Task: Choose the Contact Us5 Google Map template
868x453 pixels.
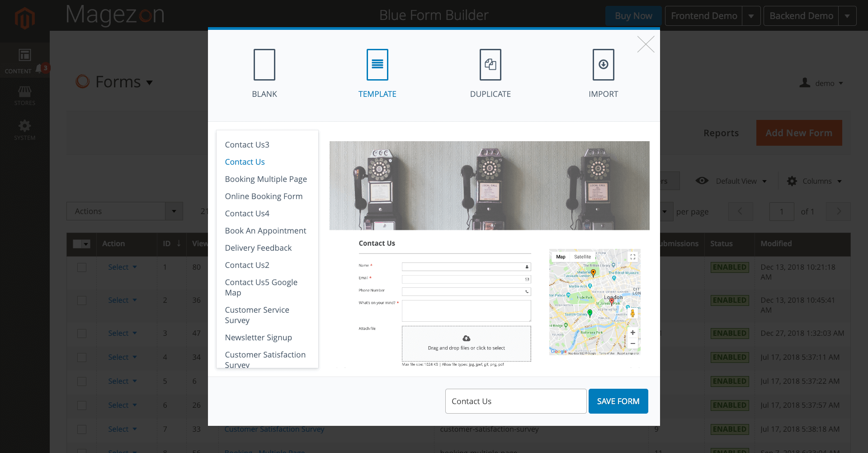Action: 261,287
